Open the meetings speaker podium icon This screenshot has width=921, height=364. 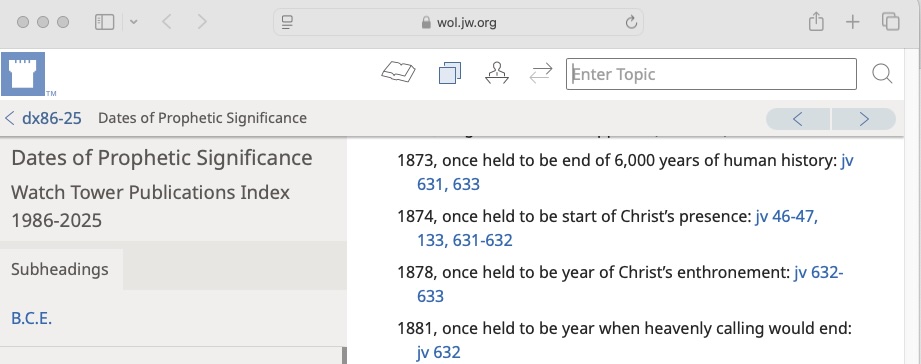coord(496,73)
